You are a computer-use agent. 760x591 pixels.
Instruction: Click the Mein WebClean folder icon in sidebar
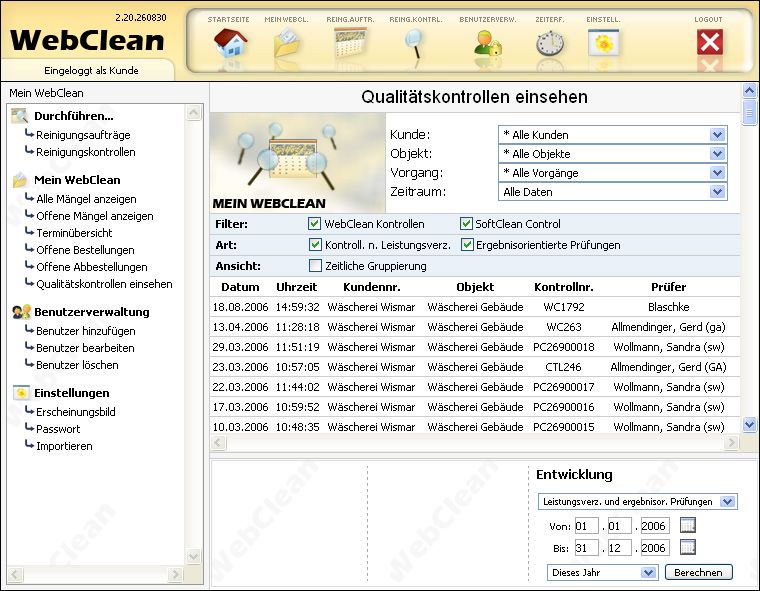click(x=20, y=180)
